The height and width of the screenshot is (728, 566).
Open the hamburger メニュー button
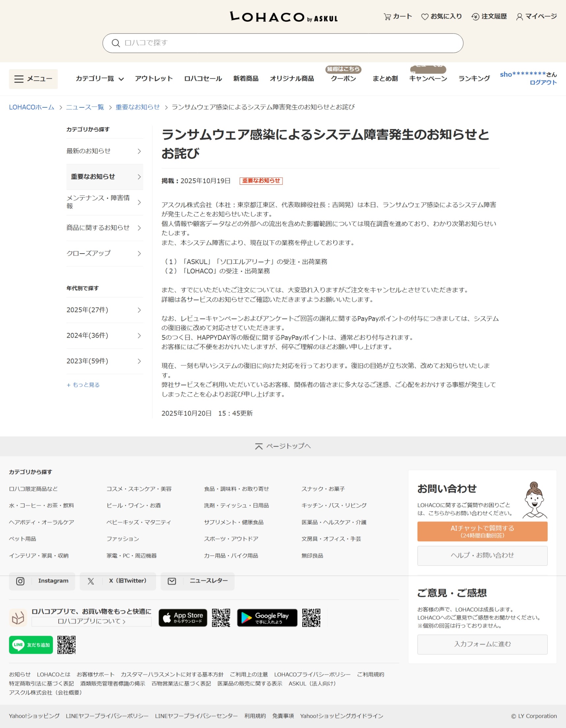pos(33,79)
